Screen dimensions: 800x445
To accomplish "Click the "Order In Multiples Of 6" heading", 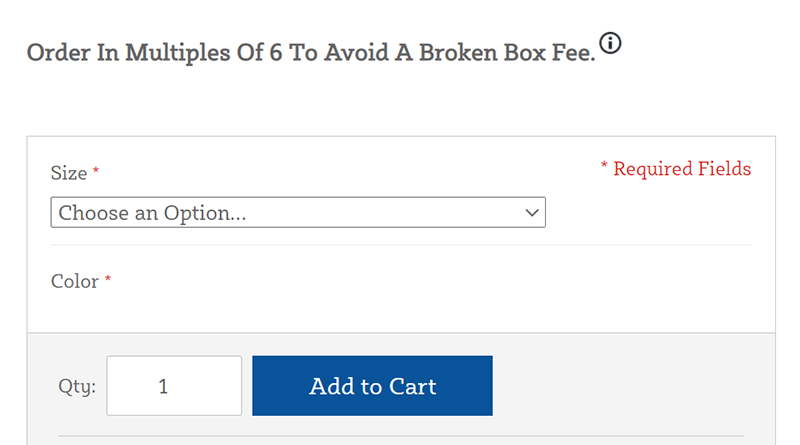I will [311, 53].
